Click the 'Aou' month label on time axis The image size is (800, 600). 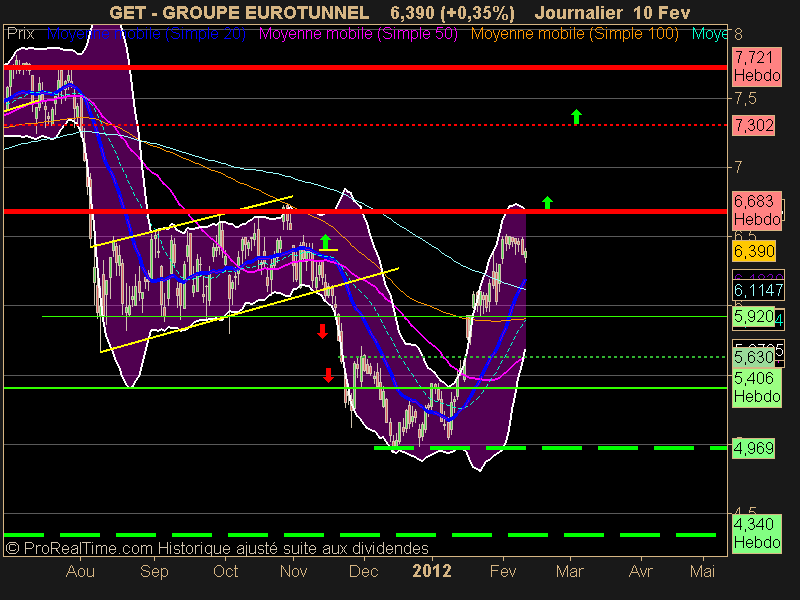click(80, 571)
